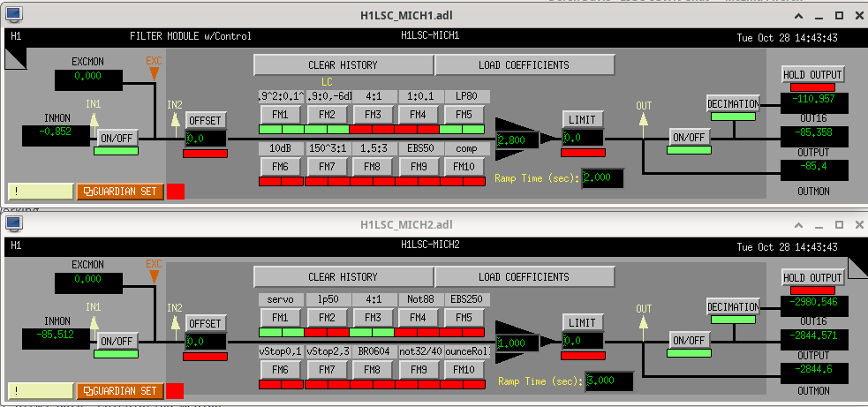
Task: Click the corner triangle at top-left of MICH1
Action: 15,57
